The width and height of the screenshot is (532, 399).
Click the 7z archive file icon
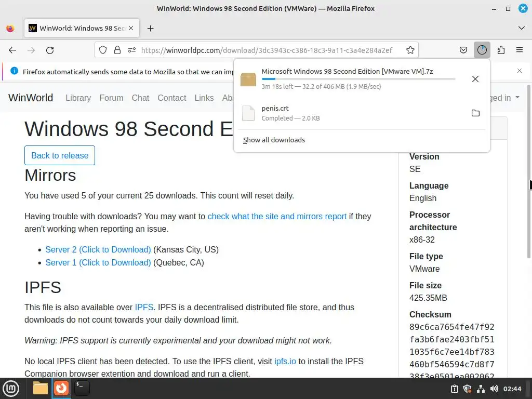[x=248, y=79]
